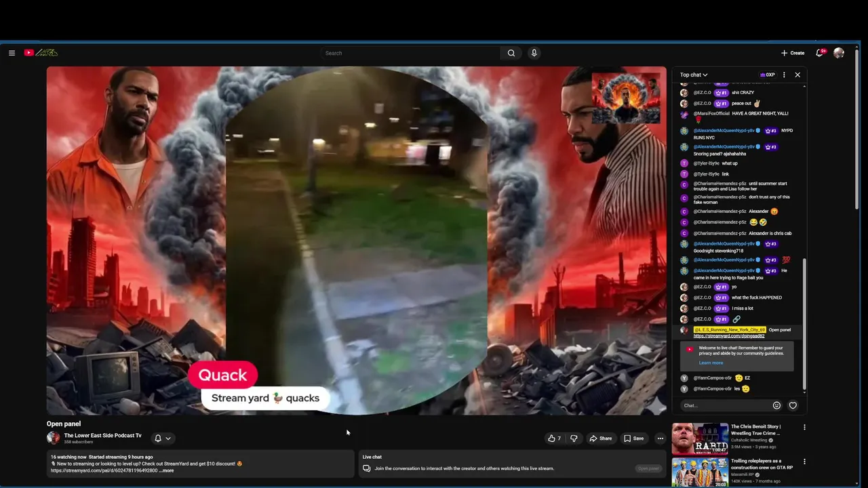This screenshot has width=868, height=488.
Task: Share the live stream
Action: point(601,439)
